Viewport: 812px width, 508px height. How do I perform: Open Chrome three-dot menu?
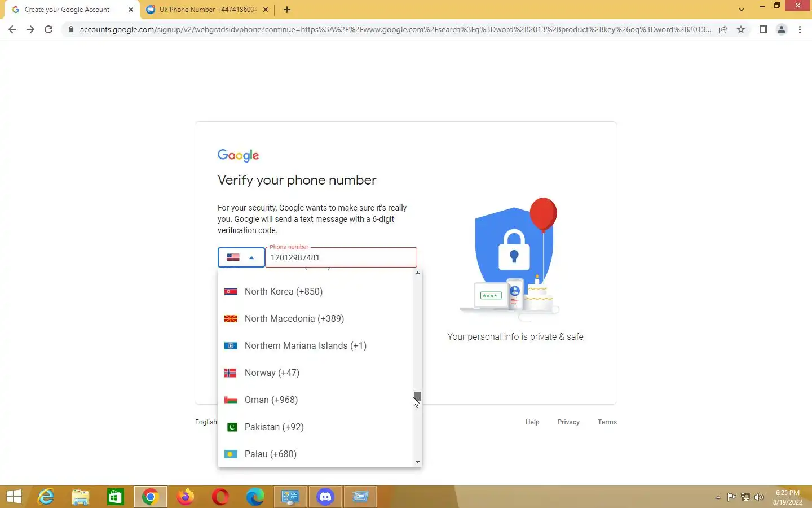tap(800, 29)
